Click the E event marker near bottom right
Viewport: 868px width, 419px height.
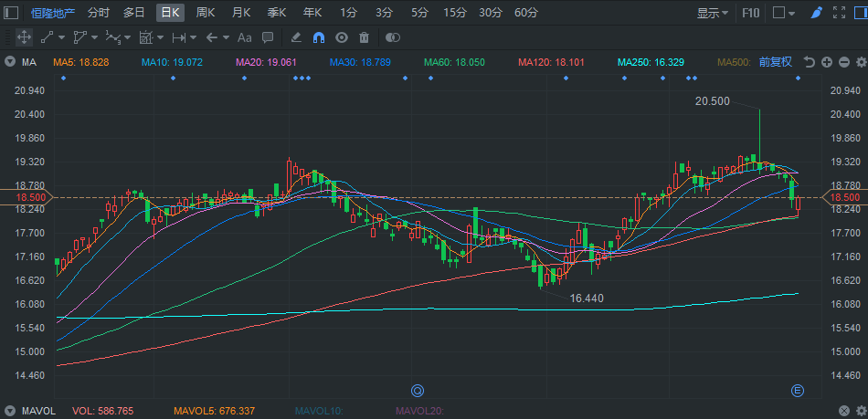point(797,391)
